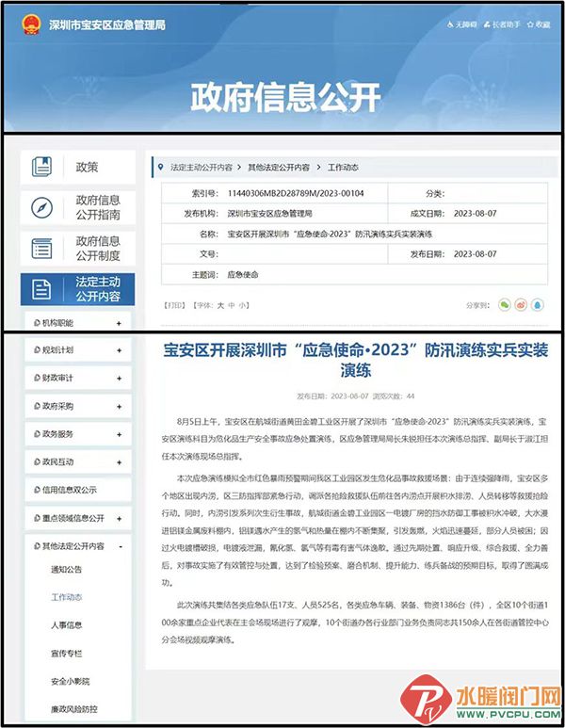
Task: Click the location pin breadcrumb icon
Action: tap(161, 167)
